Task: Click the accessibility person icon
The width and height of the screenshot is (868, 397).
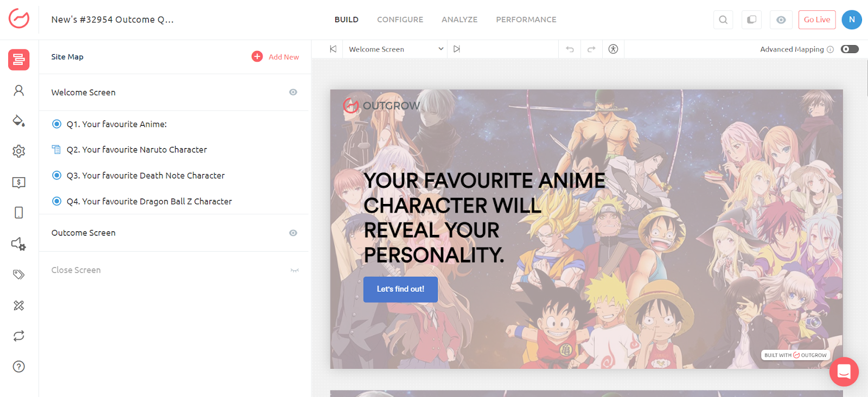Action: [613, 49]
